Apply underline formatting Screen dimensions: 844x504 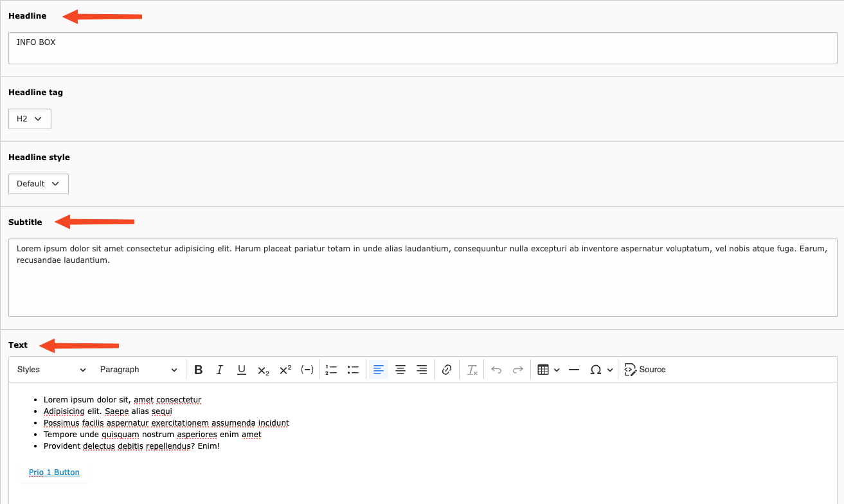coord(242,370)
